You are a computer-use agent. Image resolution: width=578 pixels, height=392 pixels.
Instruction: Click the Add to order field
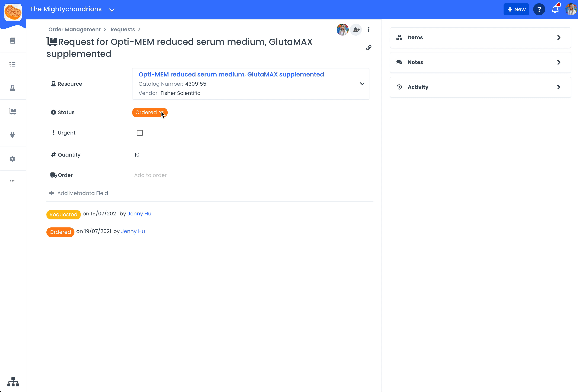(x=150, y=175)
